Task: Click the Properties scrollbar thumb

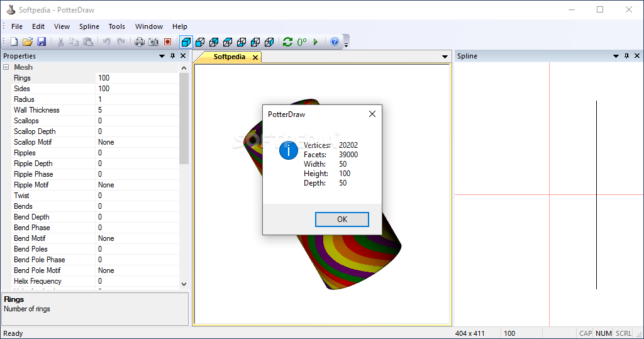Action: [x=184, y=119]
